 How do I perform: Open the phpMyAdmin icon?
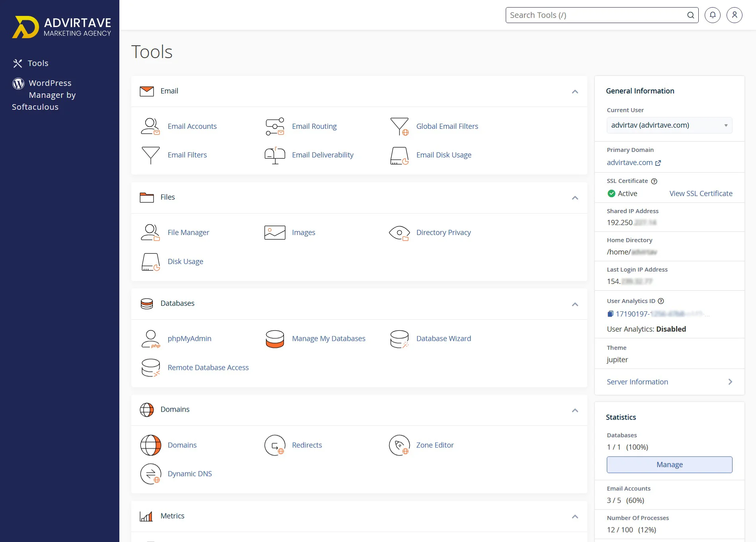tap(150, 339)
